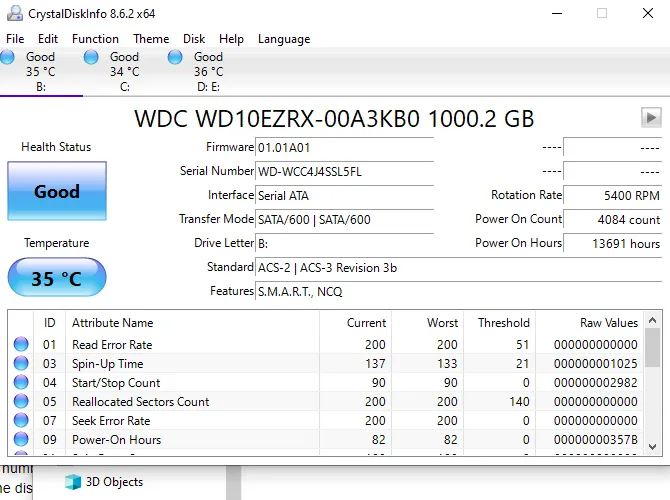Open the Function menu
This screenshot has width=670, height=500.
(95, 39)
